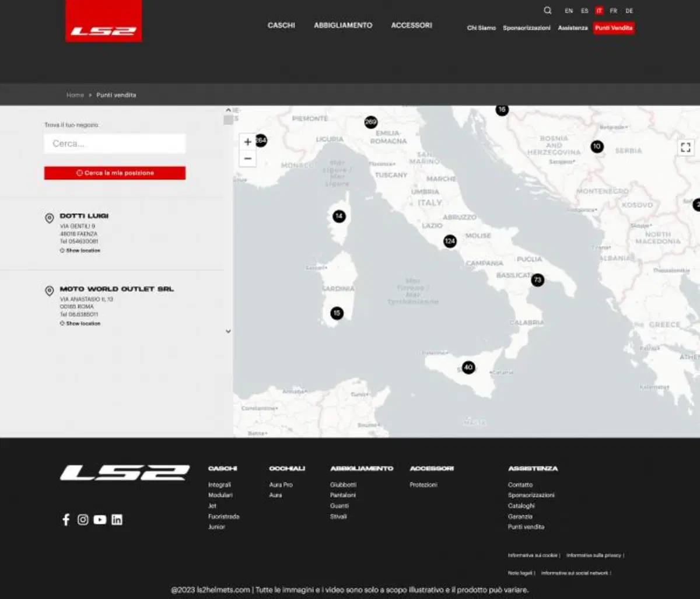700x599 pixels.
Task: Open the cluster marker labeled 124
Action: [x=450, y=241]
